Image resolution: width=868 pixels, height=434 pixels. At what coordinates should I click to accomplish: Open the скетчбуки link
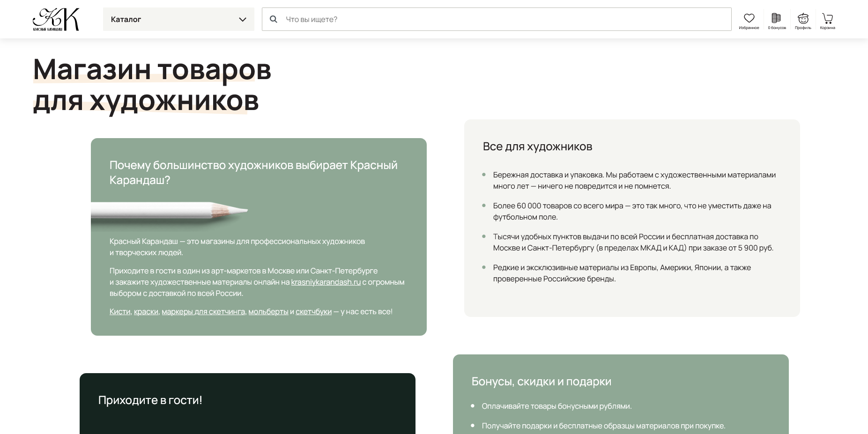pyautogui.click(x=314, y=311)
